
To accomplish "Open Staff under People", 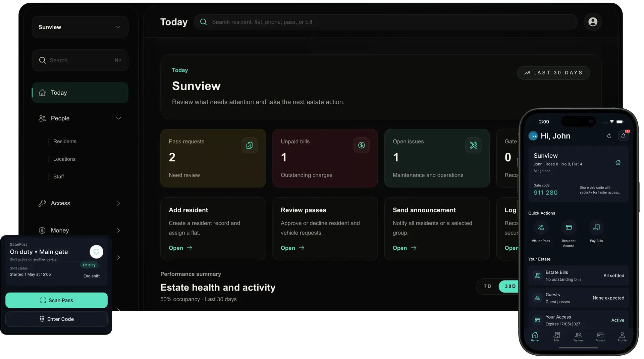I will (59, 176).
